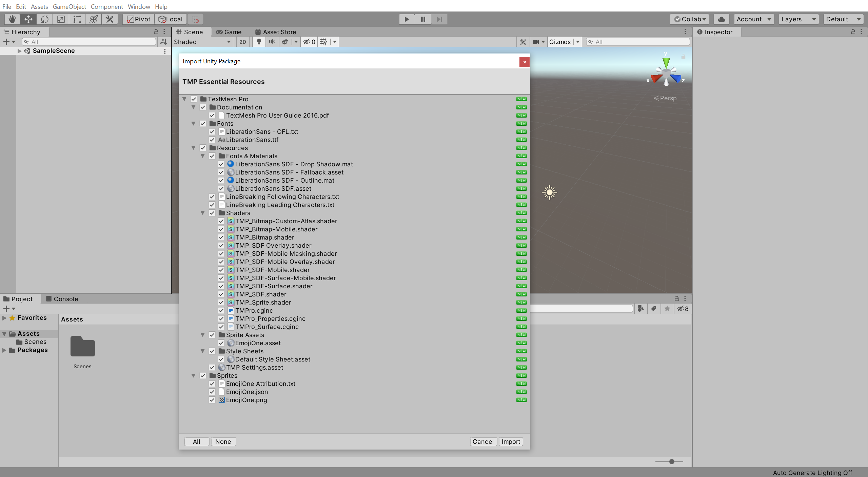Click the Import button

511,442
